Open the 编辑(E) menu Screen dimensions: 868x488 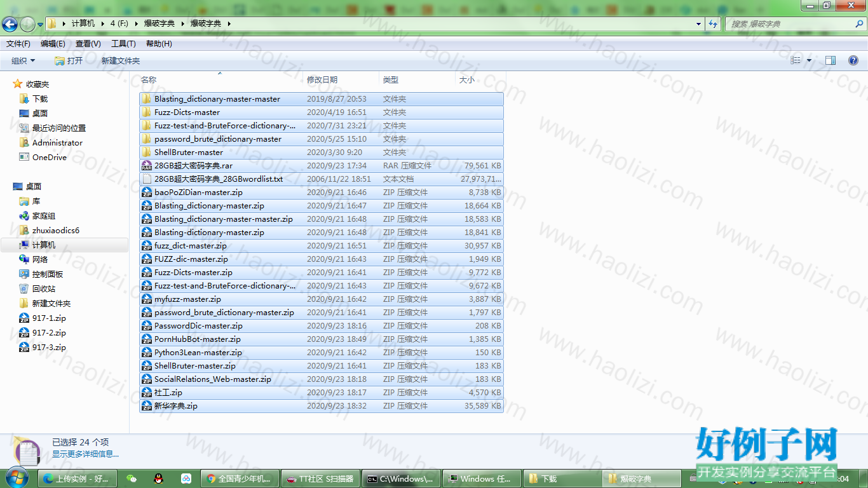pos(53,44)
